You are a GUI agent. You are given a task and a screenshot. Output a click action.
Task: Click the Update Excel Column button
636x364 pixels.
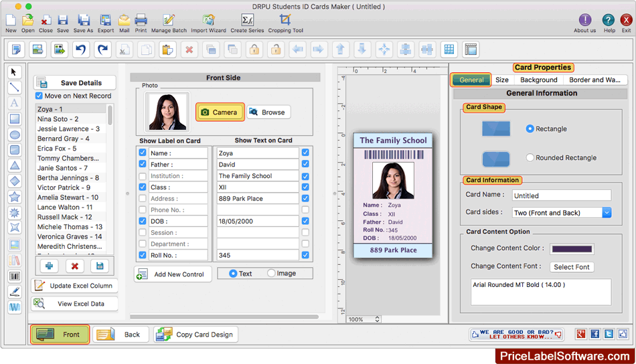74,285
